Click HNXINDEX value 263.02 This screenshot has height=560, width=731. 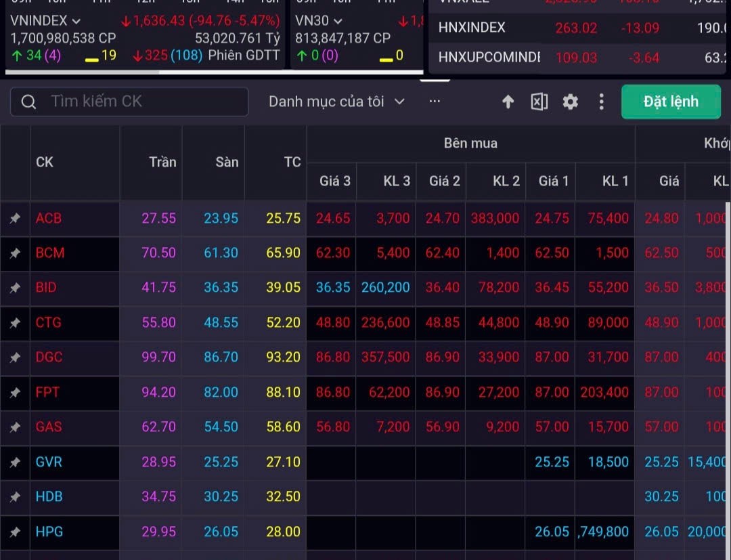click(576, 28)
